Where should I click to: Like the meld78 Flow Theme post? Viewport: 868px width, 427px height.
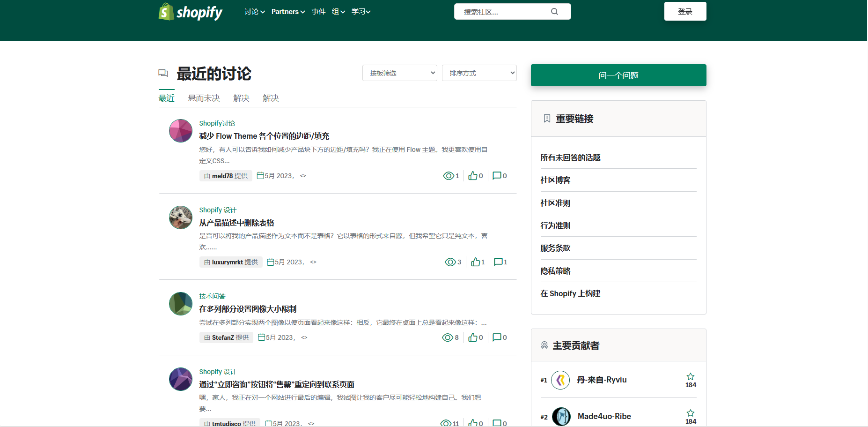point(473,176)
